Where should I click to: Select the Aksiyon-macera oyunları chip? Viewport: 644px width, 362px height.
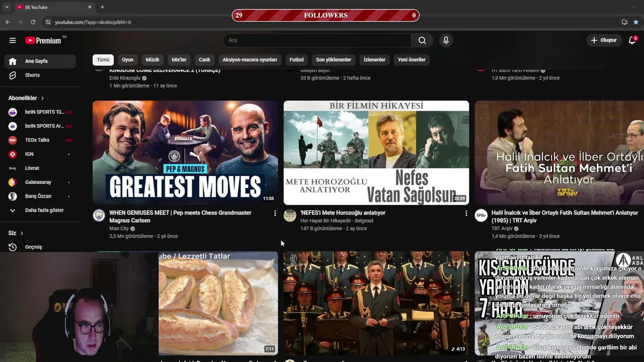(x=250, y=59)
